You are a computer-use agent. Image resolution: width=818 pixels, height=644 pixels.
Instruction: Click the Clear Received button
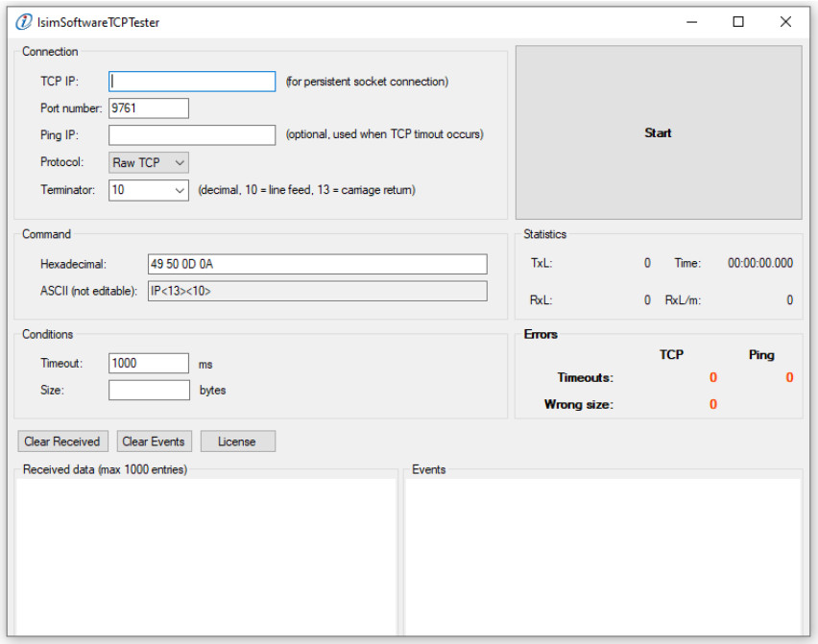[62, 441]
